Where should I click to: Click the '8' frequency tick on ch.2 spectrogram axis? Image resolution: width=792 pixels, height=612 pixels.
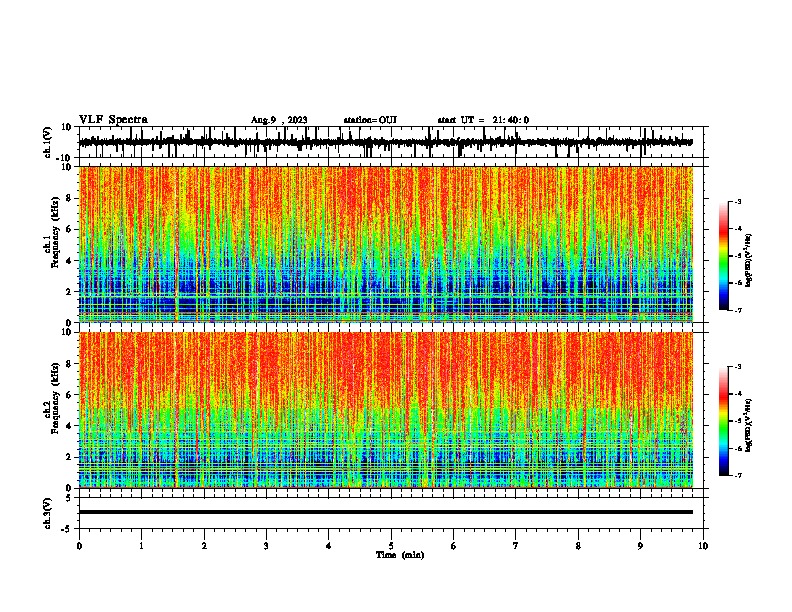pyautogui.click(x=70, y=363)
